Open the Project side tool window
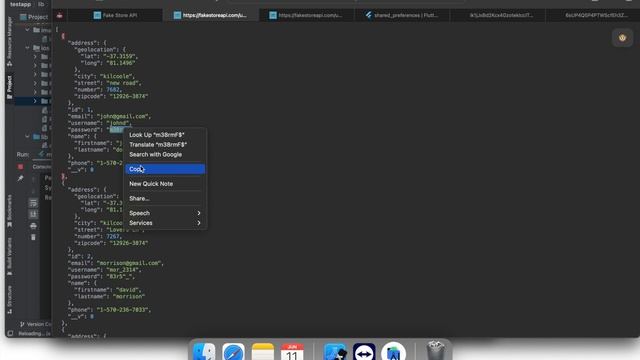The height and width of the screenshot is (360, 640). click(9, 86)
